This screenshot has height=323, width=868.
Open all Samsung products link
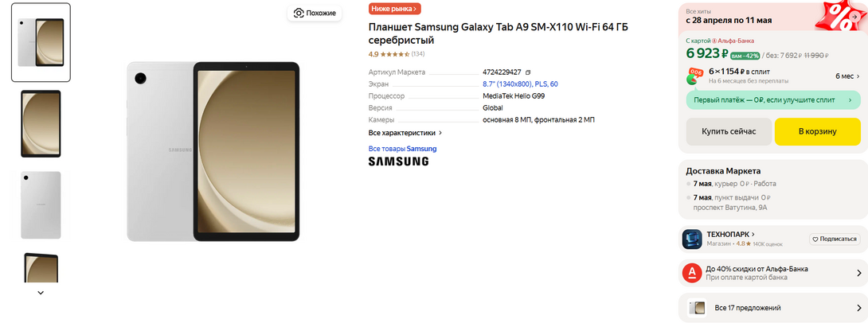coord(402,149)
